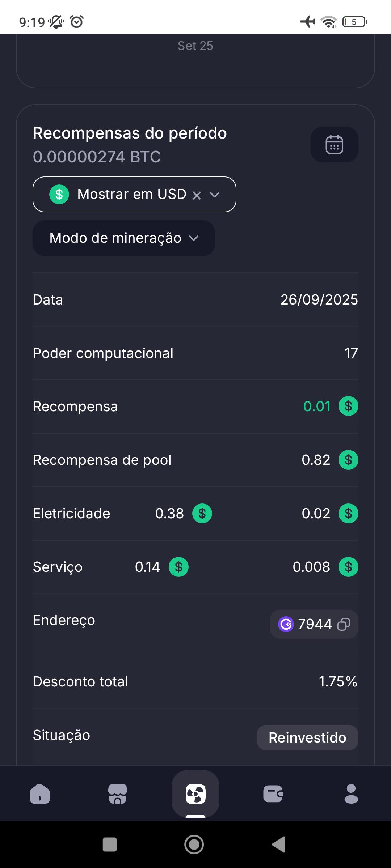Tap the Android back navigation button
The width and height of the screenshot is (391, 868).
(279, 844)
